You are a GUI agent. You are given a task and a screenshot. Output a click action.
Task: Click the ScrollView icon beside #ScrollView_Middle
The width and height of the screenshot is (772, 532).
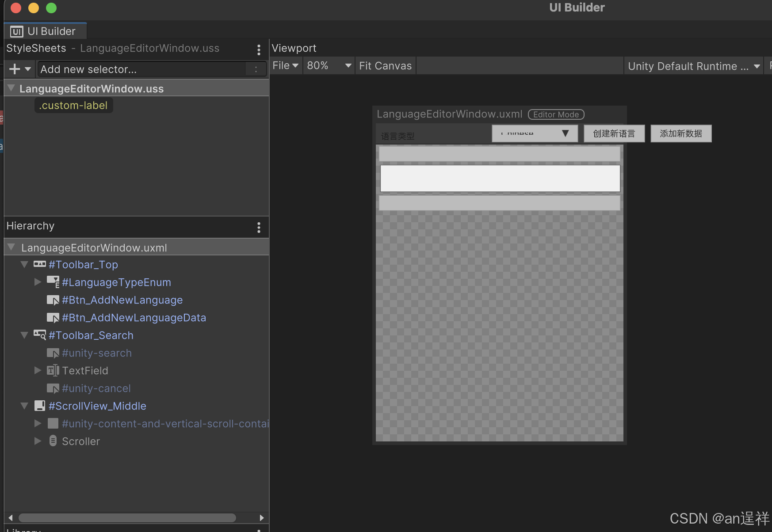[40, 406]
